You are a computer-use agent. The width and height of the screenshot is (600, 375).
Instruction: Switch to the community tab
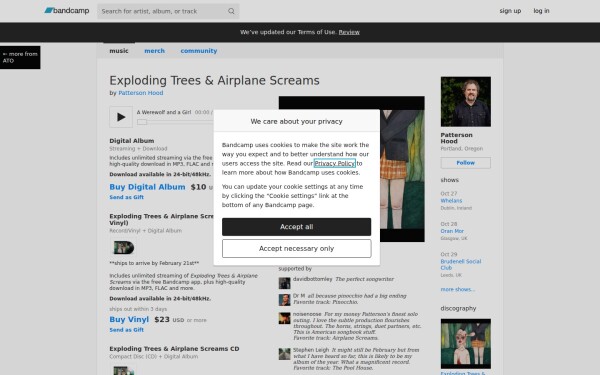click(199, 51)
